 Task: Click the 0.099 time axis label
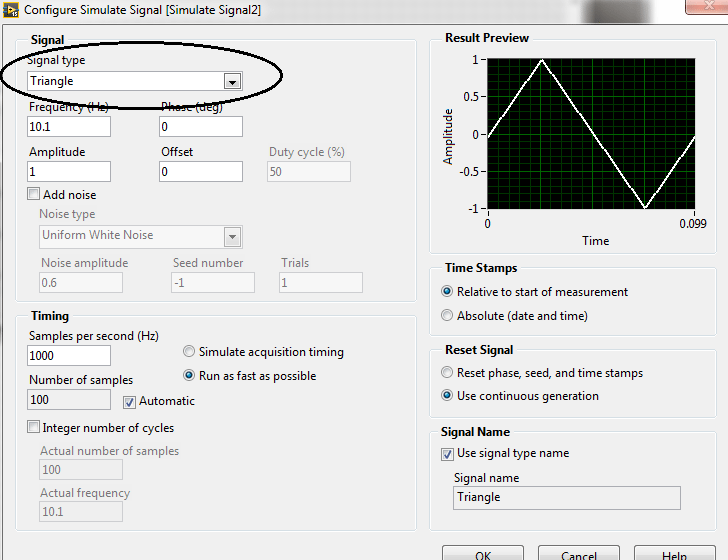coord(693,224)
